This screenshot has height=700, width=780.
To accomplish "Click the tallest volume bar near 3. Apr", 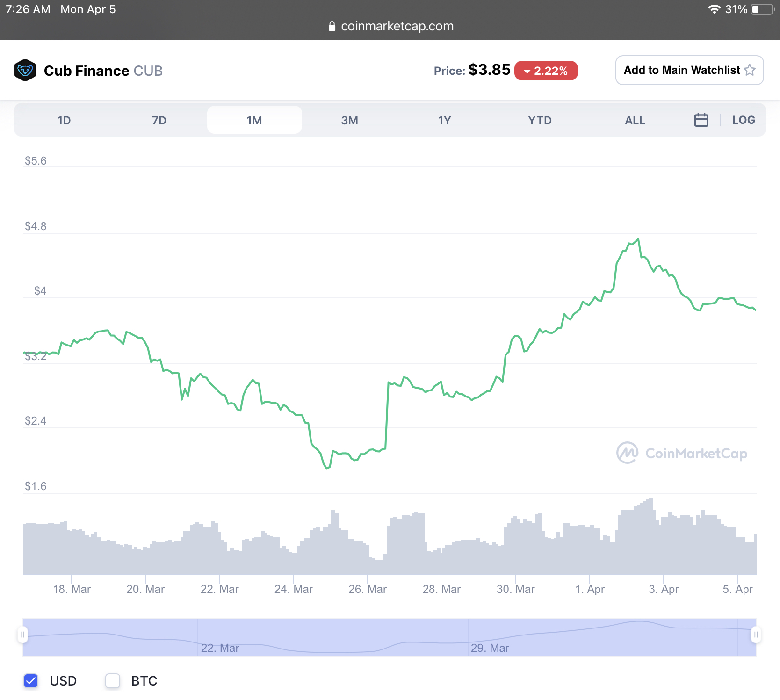I will [650, 536].
